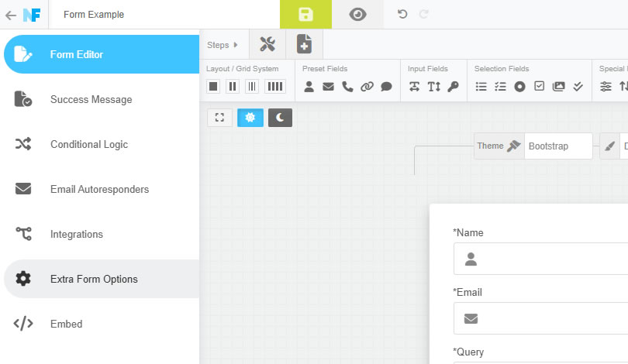The image size is (628, 364).
Task: Click the back arrow in the header
Action: point(11,15)
